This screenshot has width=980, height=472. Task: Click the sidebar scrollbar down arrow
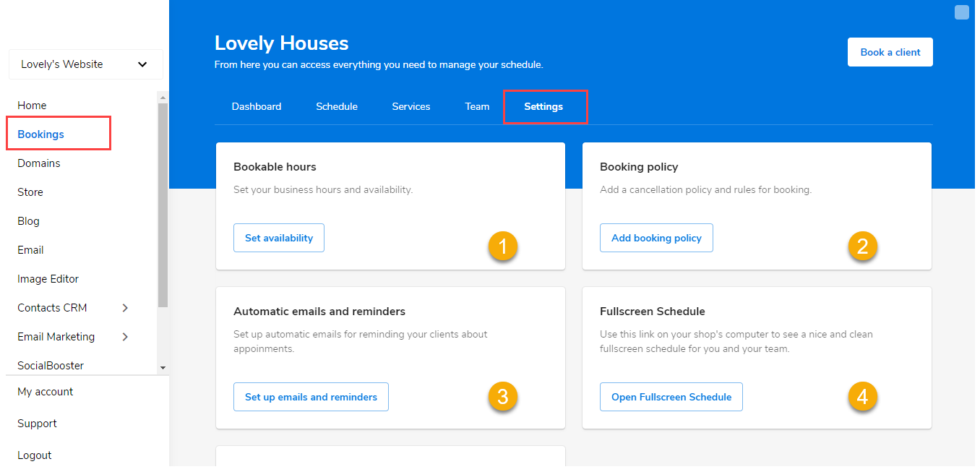163,368
